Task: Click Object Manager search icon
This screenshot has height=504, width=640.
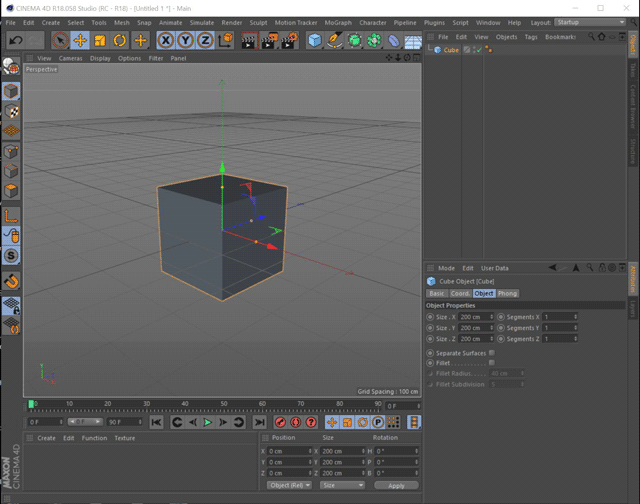Action: (x=591, y=37)
